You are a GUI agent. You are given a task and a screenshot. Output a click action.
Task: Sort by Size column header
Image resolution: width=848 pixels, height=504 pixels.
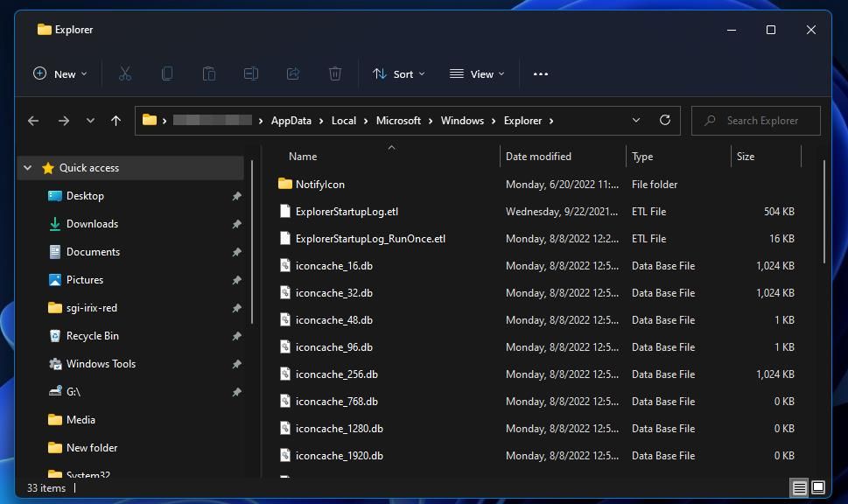746,157
